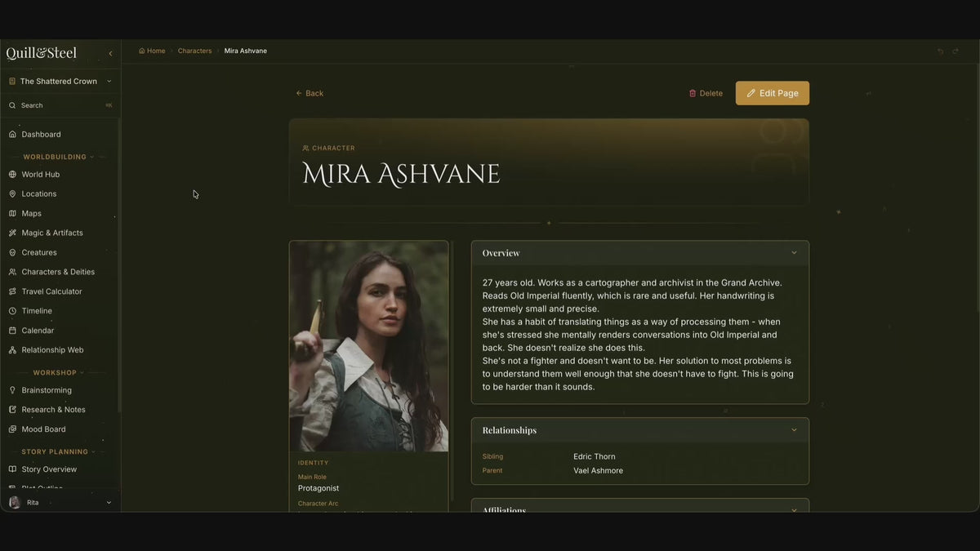The height and width of the screenshot is (551, 980).
Task: Click Rita's avatar picture
Action: (15, 503)
